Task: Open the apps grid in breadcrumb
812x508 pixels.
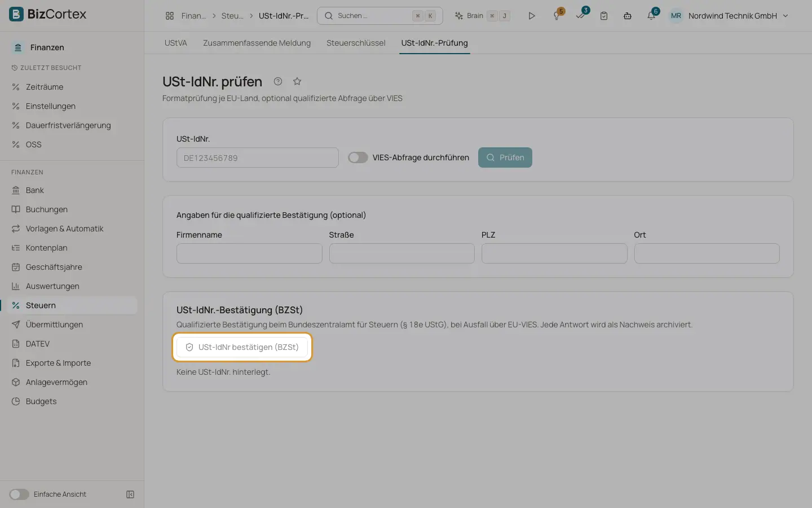Action: pos(170,16)
